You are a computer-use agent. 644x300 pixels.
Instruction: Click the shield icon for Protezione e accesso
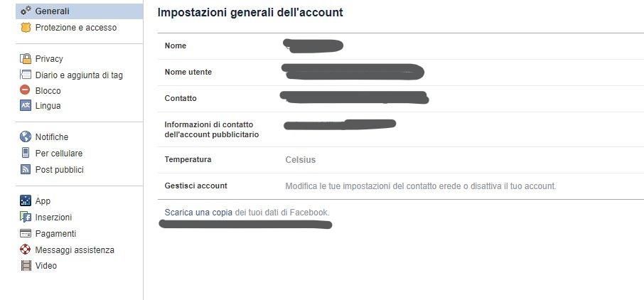tap(26, 28)
